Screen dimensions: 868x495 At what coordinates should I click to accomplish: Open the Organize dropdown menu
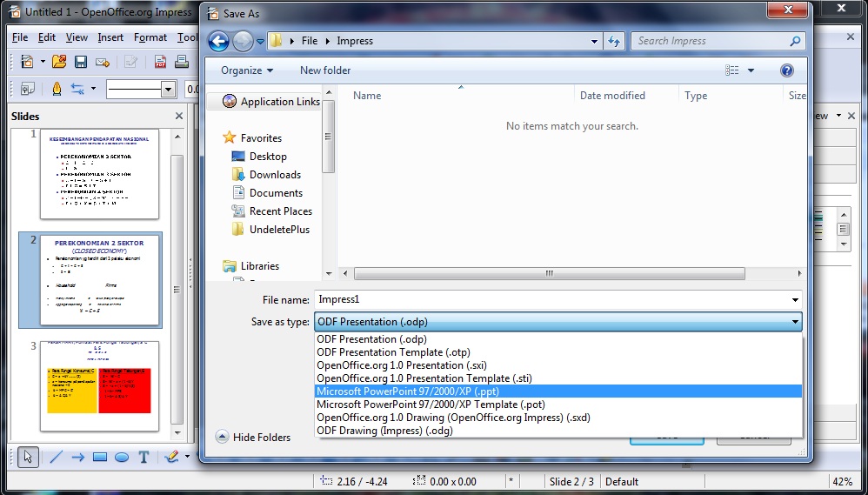click(247, 70)
